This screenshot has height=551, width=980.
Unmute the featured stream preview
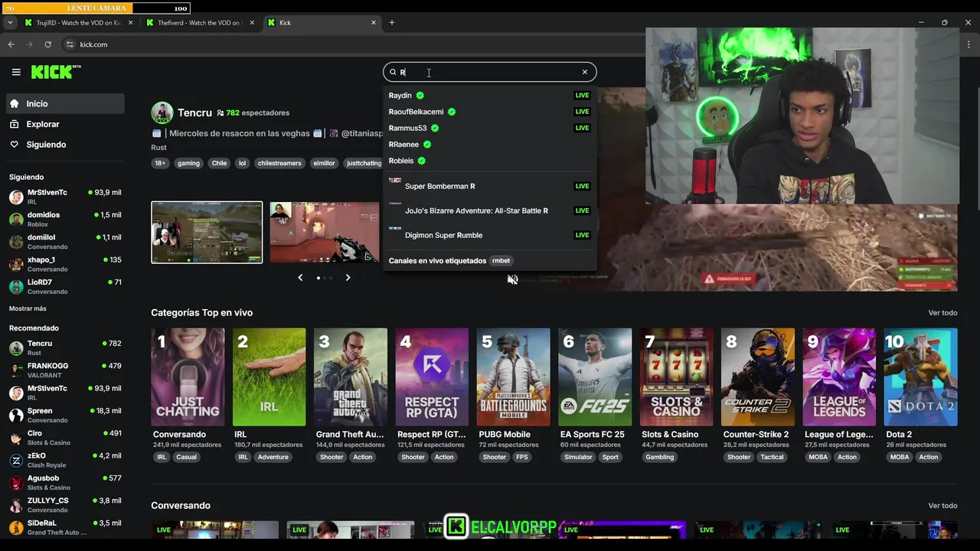coord(512,279)
